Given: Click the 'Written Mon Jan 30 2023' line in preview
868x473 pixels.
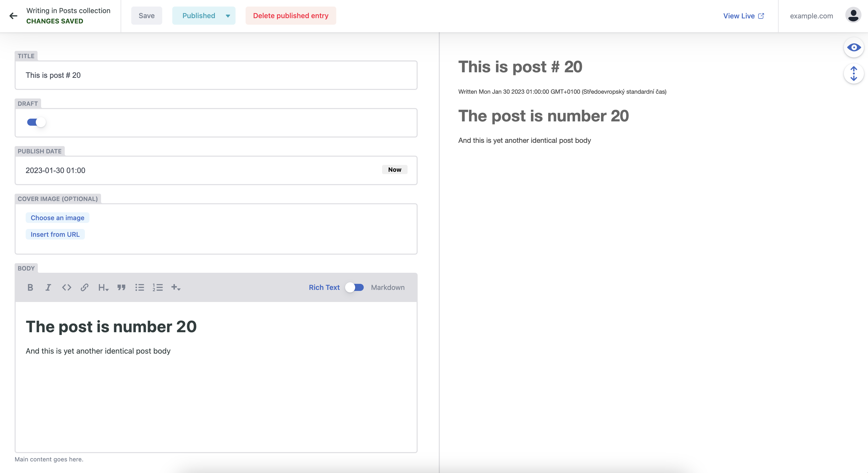Looking at the screenshot, I should click(x=562, y=92).
